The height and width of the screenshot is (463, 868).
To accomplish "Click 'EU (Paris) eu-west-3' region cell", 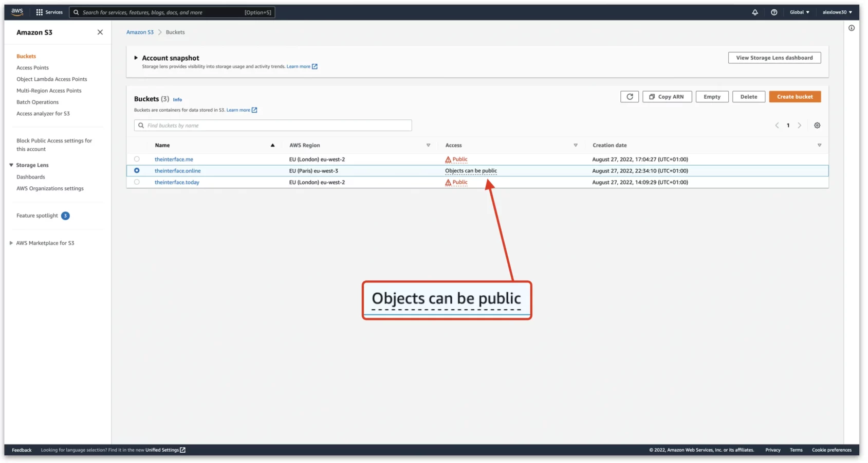I will [313, 171].
